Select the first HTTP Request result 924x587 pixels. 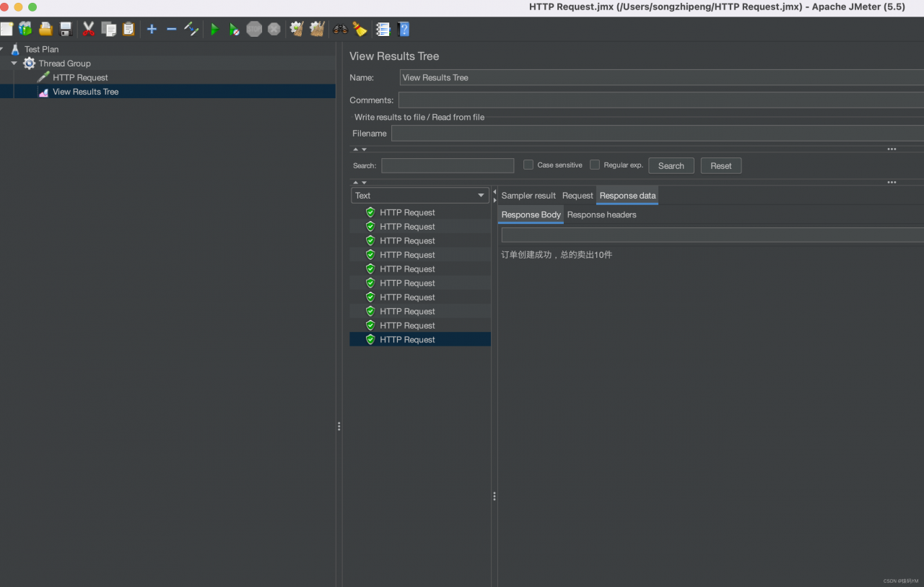point(407,212)
